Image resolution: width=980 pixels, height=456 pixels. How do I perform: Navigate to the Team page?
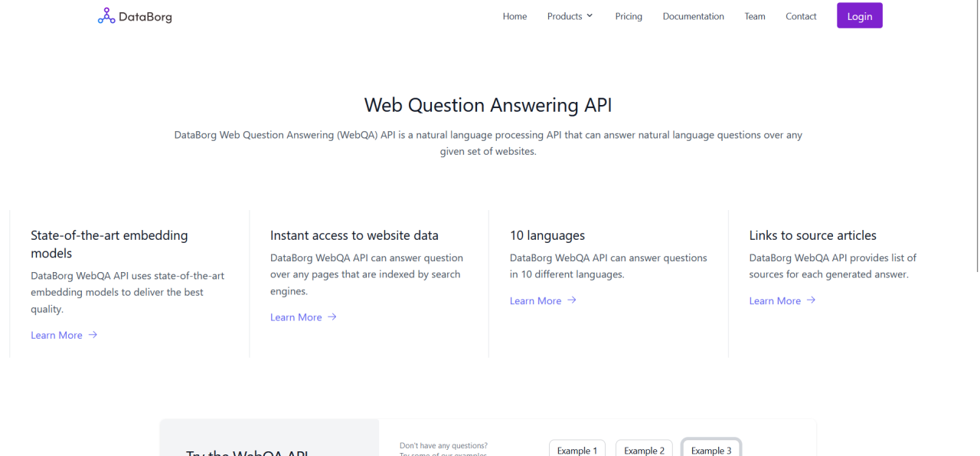click(754, 16)
